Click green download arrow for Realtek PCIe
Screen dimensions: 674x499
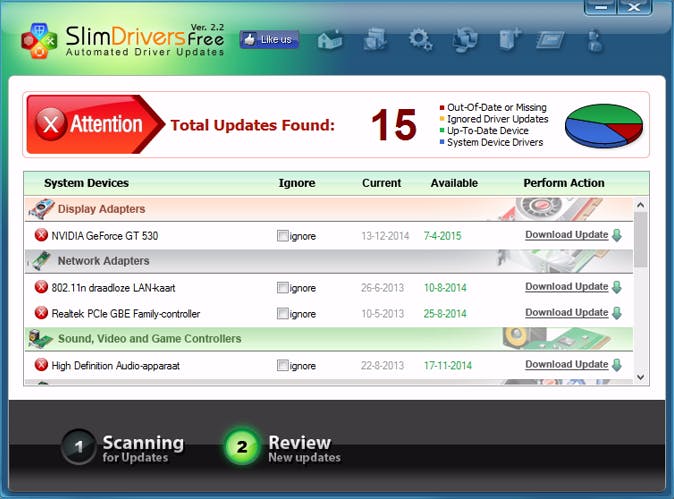[x=617, y=313]
